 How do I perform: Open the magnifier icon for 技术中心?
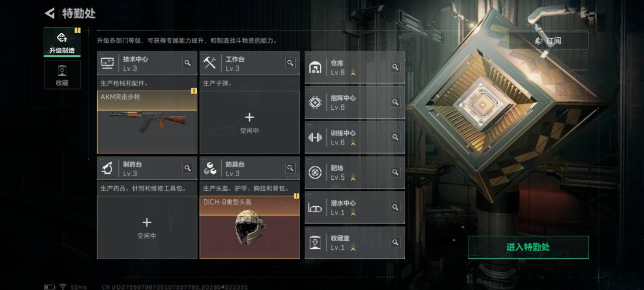(x=188, y=63)
